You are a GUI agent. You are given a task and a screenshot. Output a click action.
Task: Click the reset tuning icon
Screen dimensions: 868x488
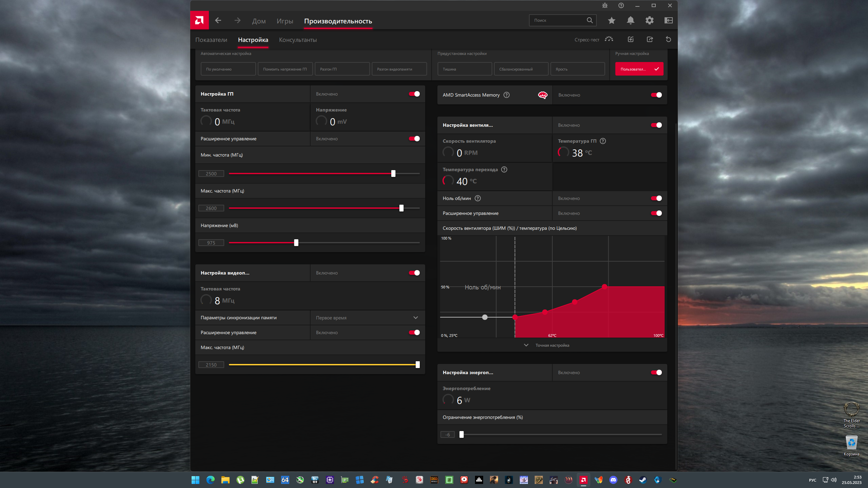click(x=668, y=39)
